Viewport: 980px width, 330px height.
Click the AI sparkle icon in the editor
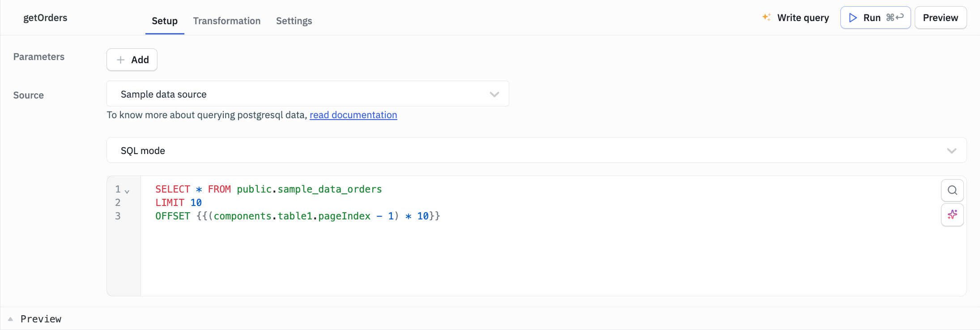point(952,214)
